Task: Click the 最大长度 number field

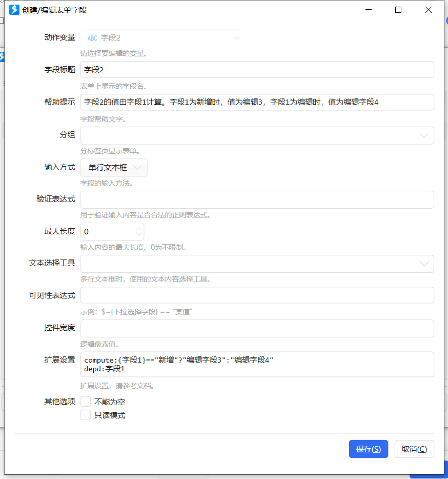Action: click(112, 232)
